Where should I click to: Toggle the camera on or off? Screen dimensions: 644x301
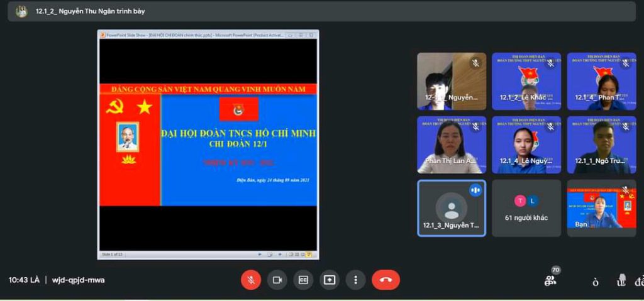(277, 280)
